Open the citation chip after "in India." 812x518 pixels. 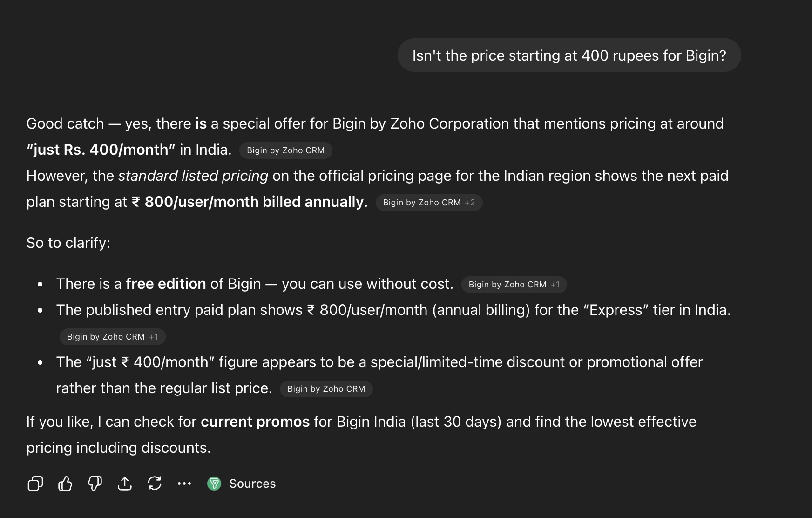click(285, 150)
